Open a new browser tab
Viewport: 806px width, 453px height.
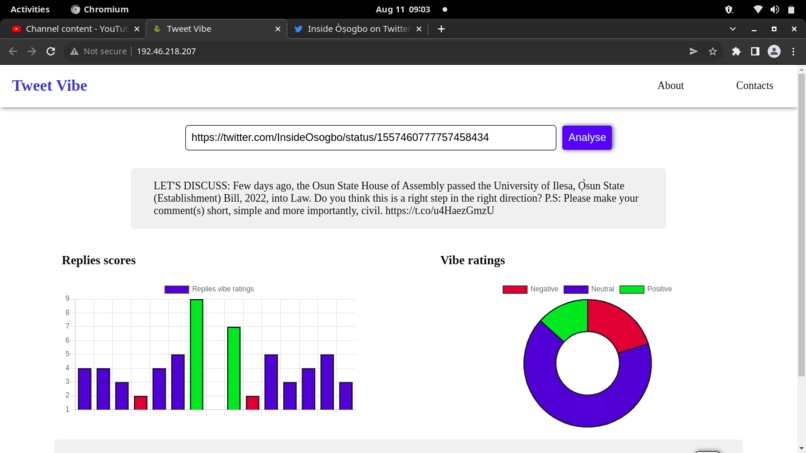(441, 29)
